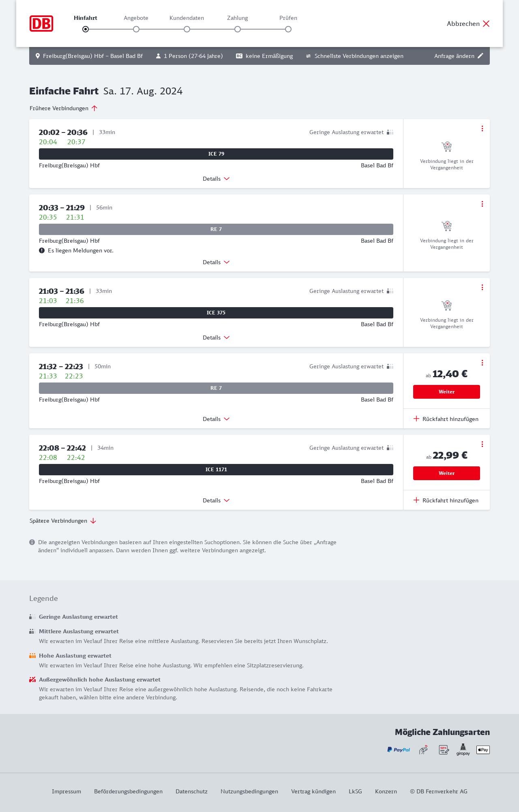This screenshot has height=812, width=519.
Task: Open three-dot menu for ICE 1171 connection
Action: click(482, 444)
